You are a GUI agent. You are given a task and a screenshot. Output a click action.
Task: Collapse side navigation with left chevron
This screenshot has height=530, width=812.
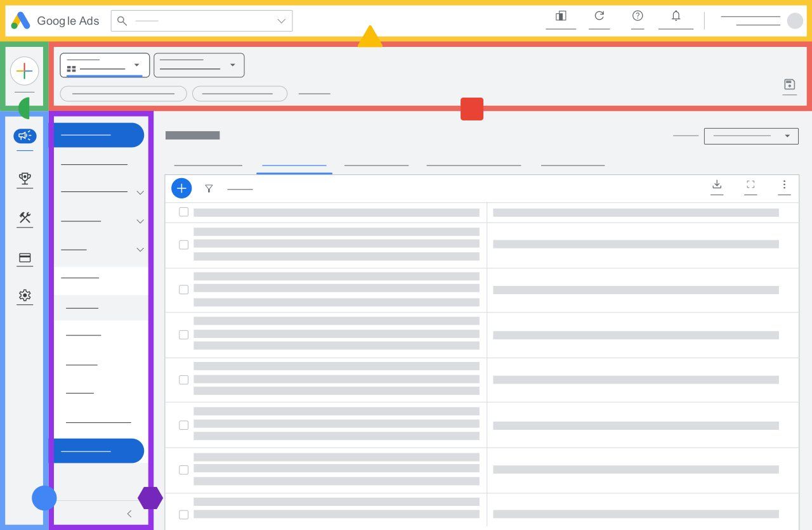click(x=129, y=514)
